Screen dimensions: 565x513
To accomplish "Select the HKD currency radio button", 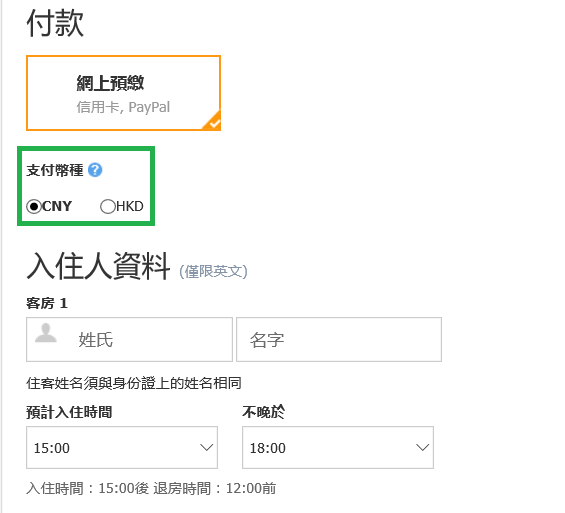I will [x=107, y=207].
